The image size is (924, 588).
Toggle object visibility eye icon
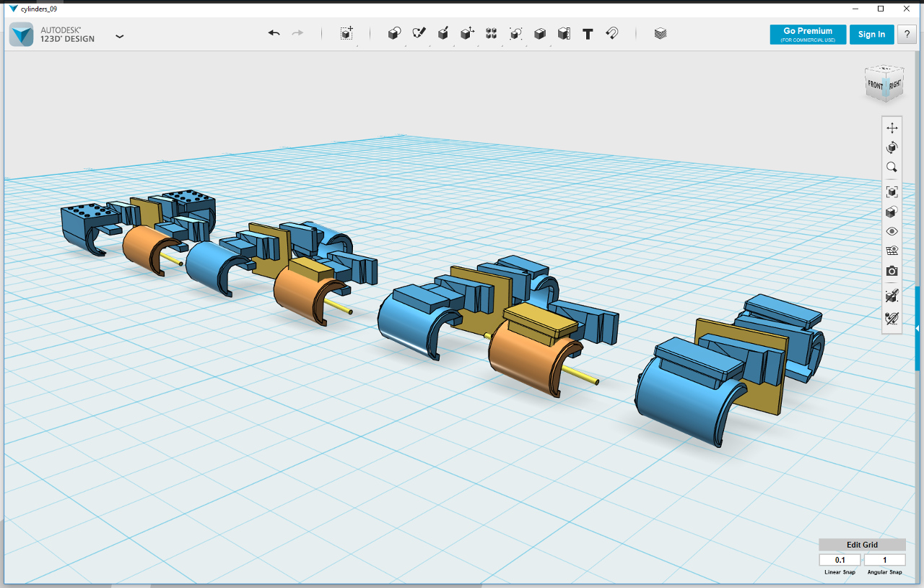pyautogui.click(x=892, y=231)
